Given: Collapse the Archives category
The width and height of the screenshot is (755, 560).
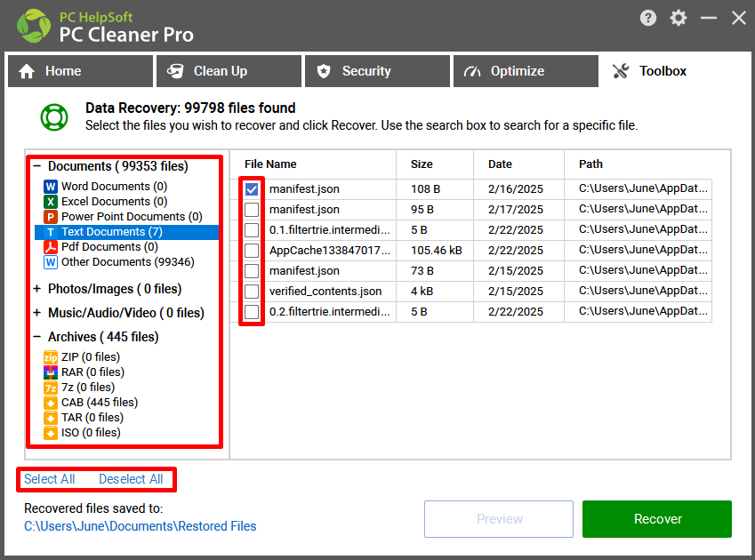Looking at the screenshot, I should pos(37,337).
